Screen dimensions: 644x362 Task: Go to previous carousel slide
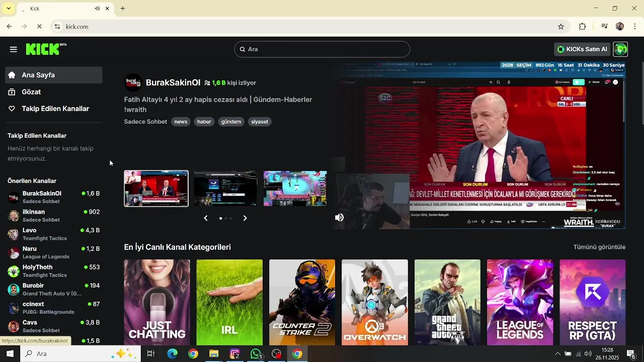205,218
